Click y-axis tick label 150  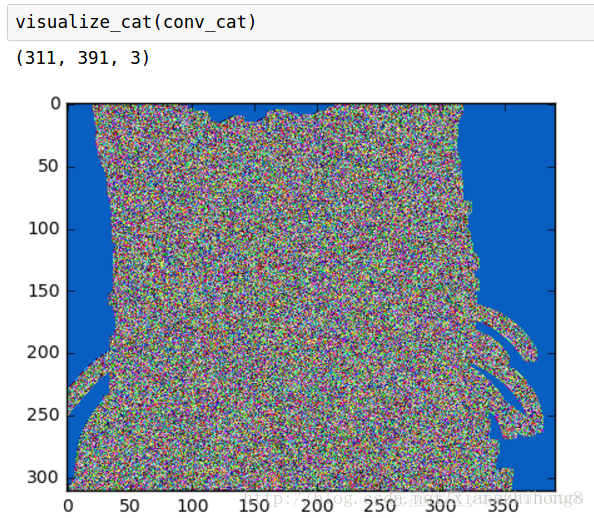pyautogui.click(x=44, y=291)
